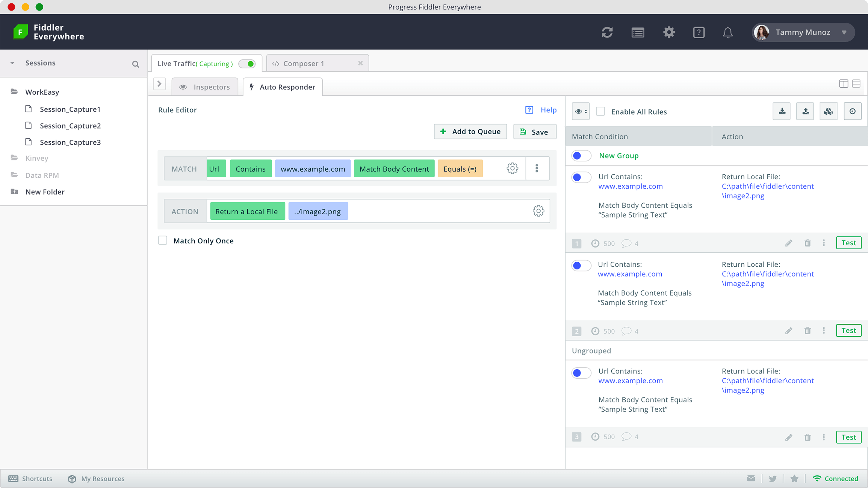The width and height of the screenshot is (868, 488).
Task: Expand the Kinvey folder
Action: coord(14,158)
